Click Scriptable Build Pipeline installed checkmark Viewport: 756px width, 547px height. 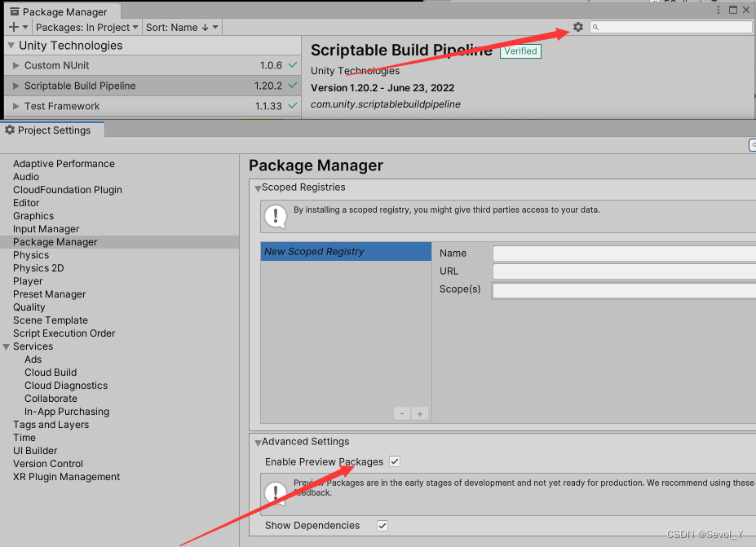coord(292,86)
